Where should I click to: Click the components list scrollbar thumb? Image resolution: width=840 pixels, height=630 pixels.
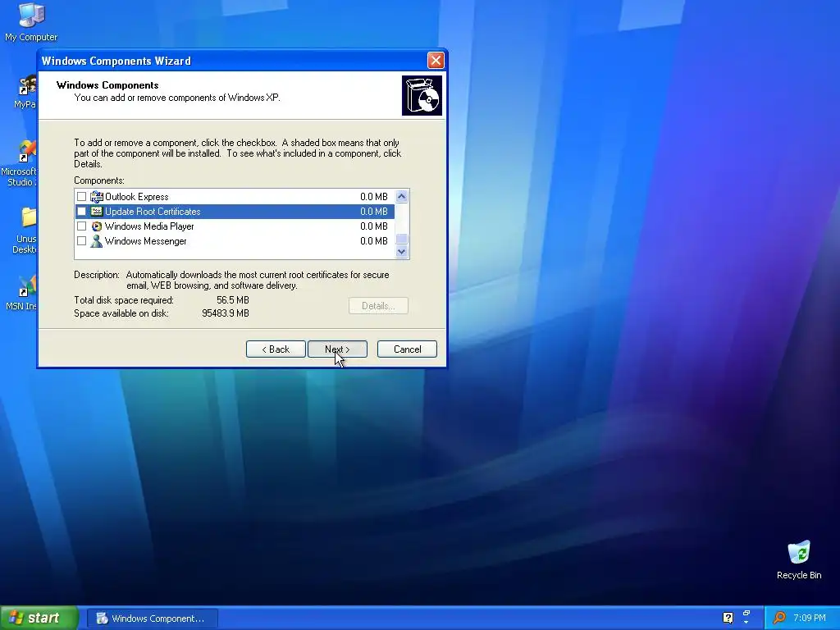click(x=401, y=239)
